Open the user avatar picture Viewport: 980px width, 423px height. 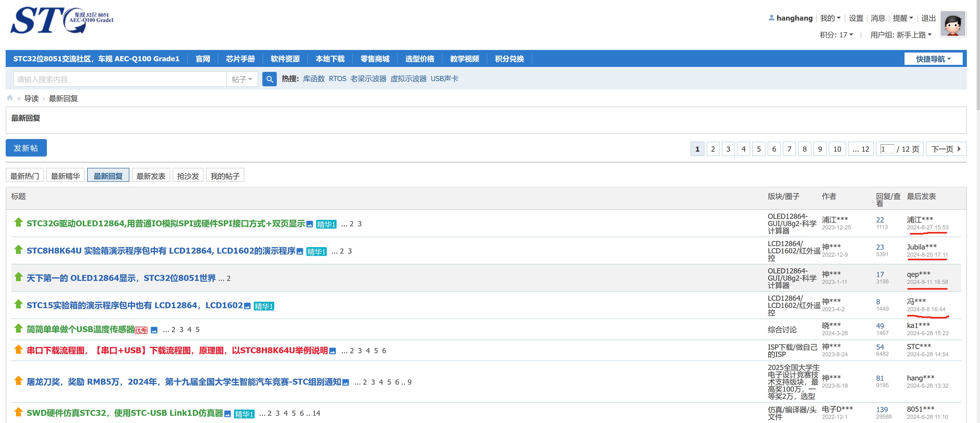click(x=953, y=24)
